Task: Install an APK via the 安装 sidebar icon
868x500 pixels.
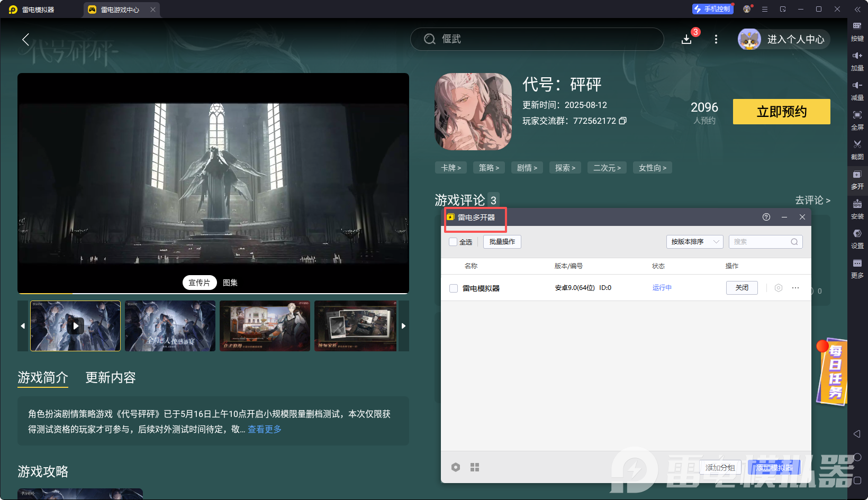Action: click(857, 210)
